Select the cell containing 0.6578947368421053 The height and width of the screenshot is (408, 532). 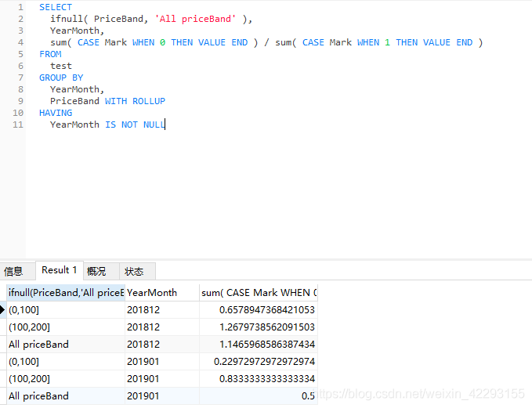tap(259, 309)
